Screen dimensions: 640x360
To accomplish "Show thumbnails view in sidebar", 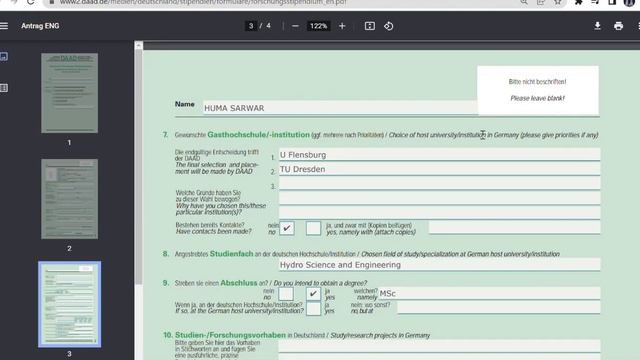I will tap(4, 56).
